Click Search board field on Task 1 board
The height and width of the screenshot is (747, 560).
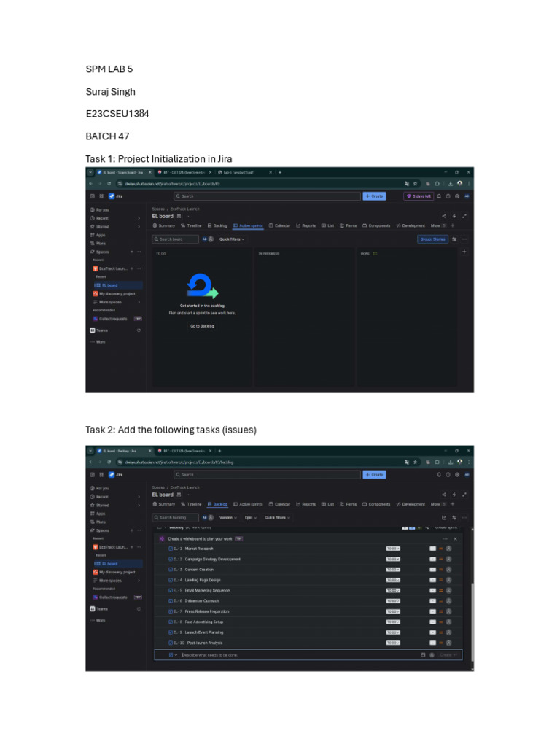click(175, 239)
